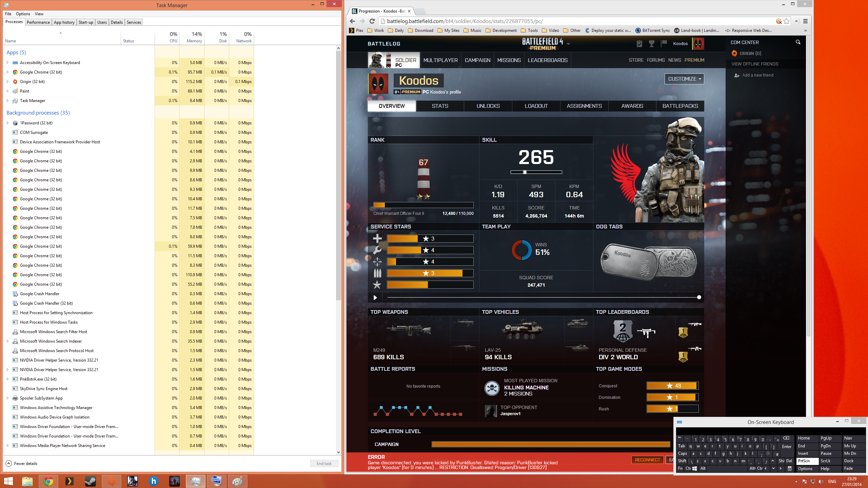868x488 pixels.
Task: Click Chrome's reload page icon
Action: coord(372,21)
